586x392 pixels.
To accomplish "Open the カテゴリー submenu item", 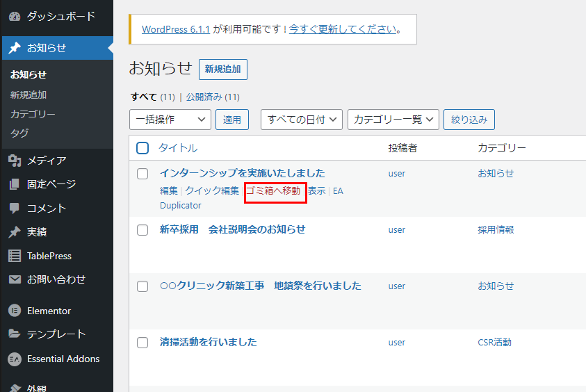I will [33, 114].
